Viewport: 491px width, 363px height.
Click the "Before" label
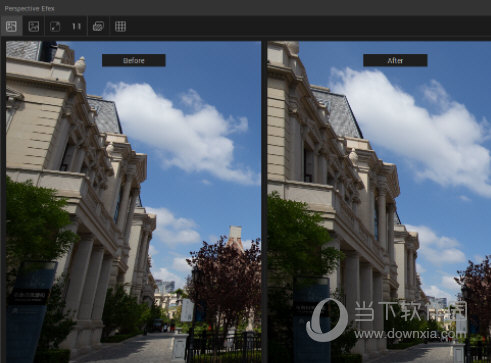tap(134, 60)
